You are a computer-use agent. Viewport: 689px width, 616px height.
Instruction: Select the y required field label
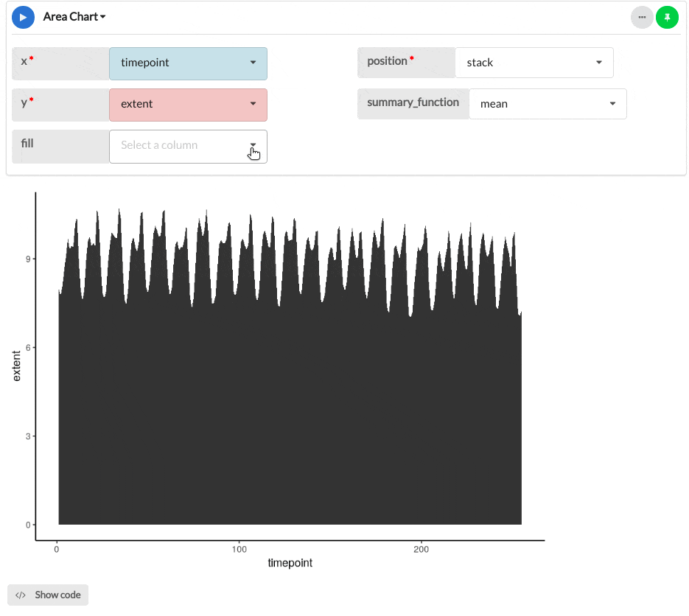click(24, 103)
